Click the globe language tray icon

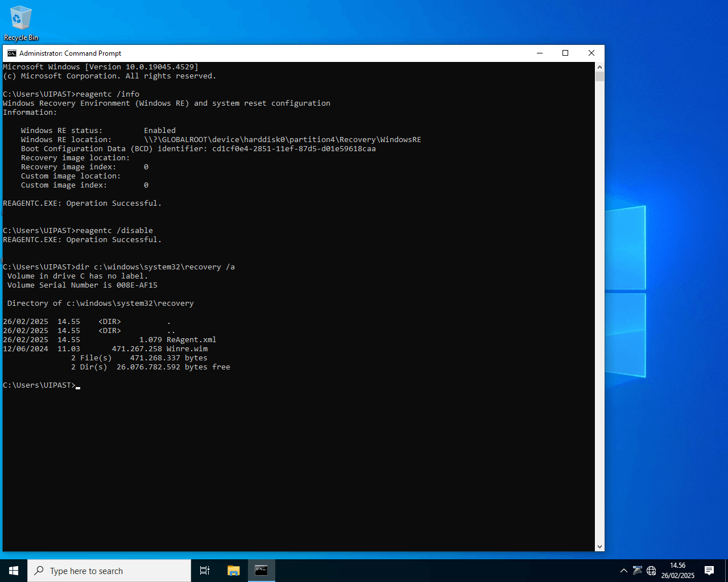[651, 571]
